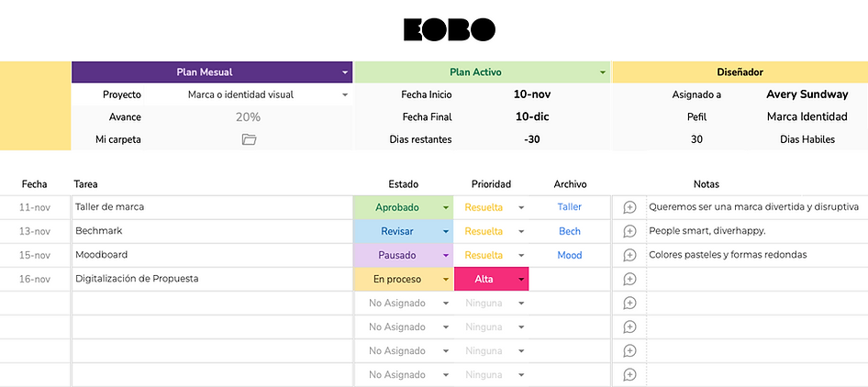Open the Alta priority dropdown

[521, 279]
